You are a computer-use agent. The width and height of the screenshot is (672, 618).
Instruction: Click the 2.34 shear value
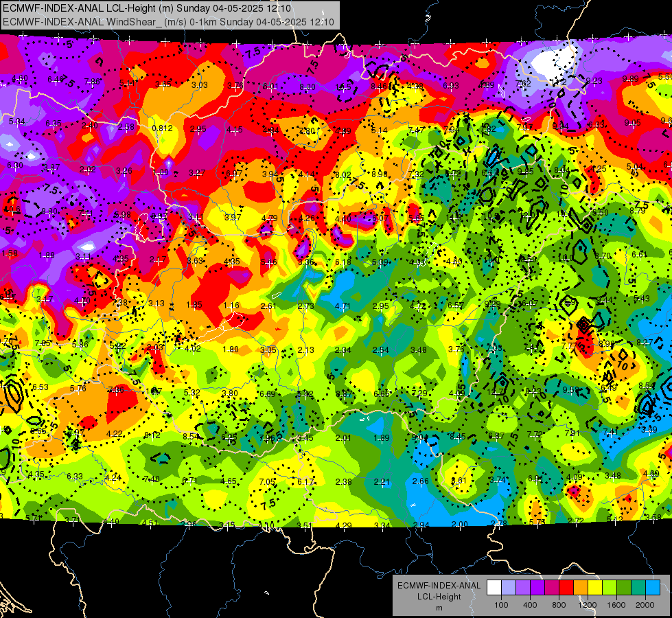pyautogui.click(x=343, y=350)
